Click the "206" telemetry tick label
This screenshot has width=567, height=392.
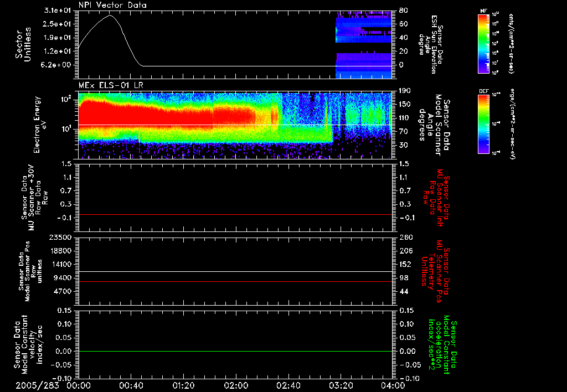[x=405, y=251]
